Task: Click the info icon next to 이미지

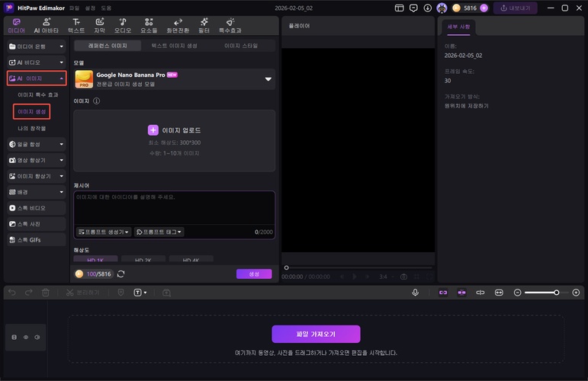Action: (96, 101)
